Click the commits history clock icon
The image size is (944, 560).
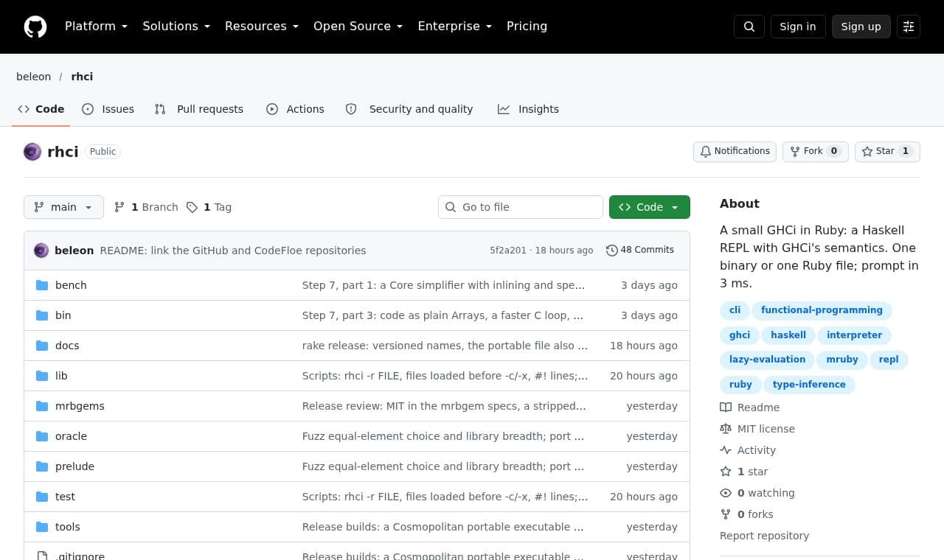pyautogui.click(x=611, y=251)
